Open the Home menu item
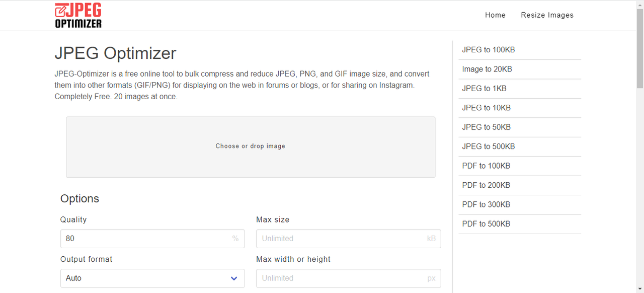The image size is (644, 293). pos(495,15)
